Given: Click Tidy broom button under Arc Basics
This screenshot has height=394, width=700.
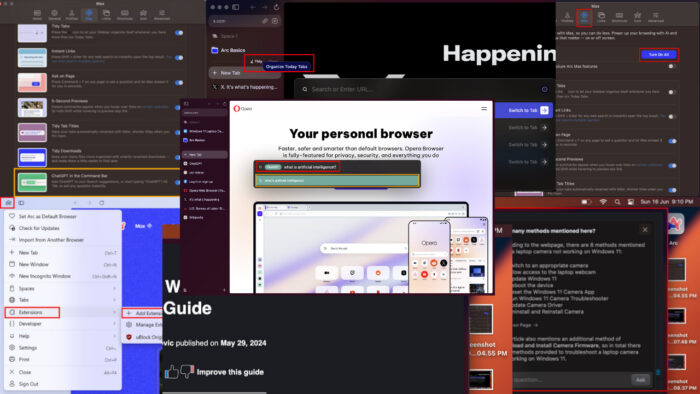Looking at the screenshot, I should [256, 61].
